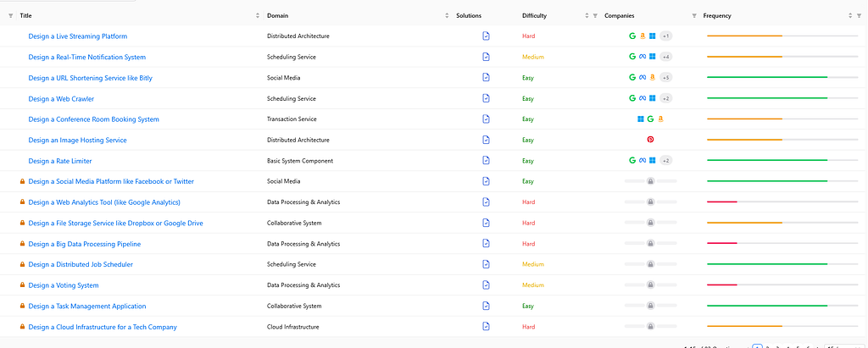Click Medium difficulty in Real-Time Notification row
Viewport: 868px width, 348px height.
pos(533,57)
